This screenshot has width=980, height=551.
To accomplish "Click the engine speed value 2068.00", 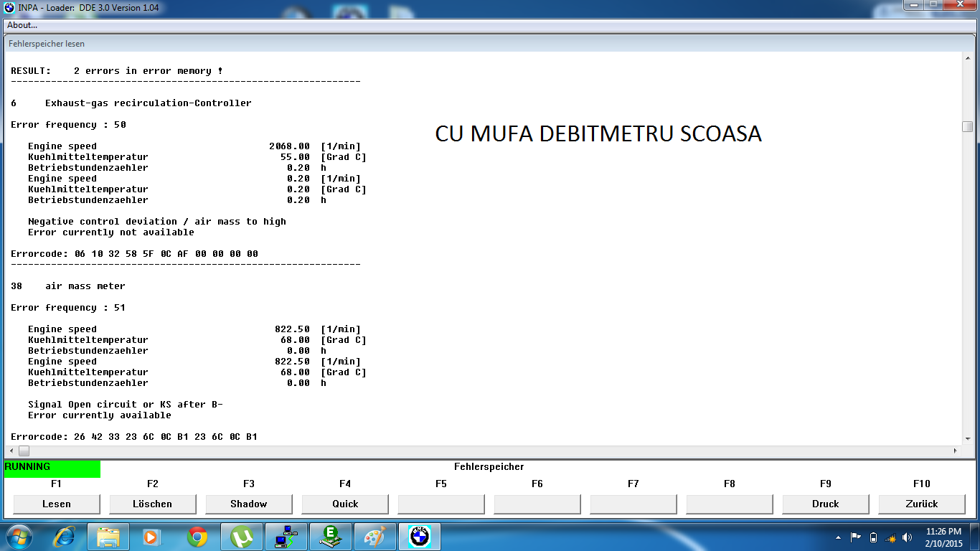I will [290, 146].
